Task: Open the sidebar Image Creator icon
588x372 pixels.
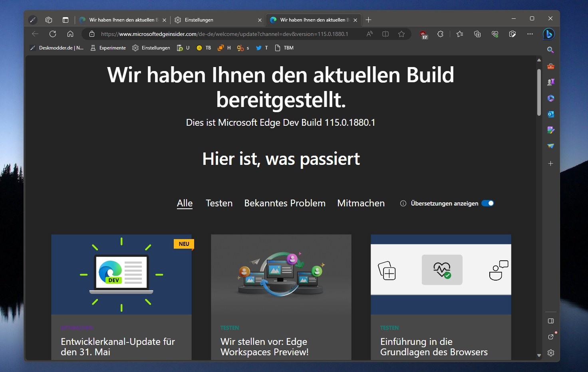Action: 550,130
